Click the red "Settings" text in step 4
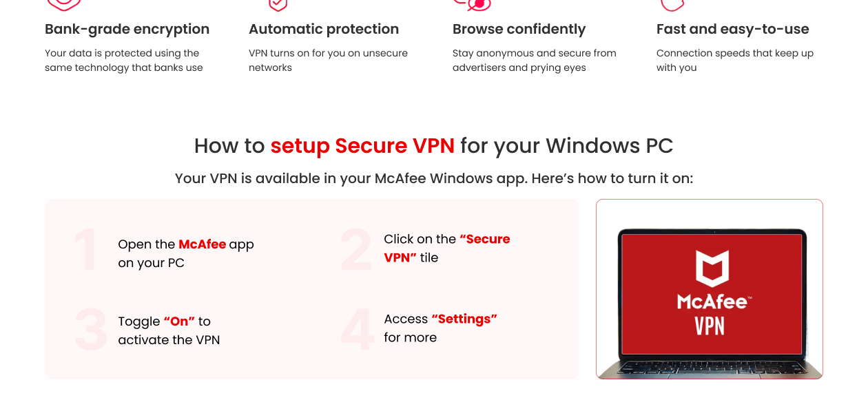The width and height of the screenshot is (868, 413). 464,319
